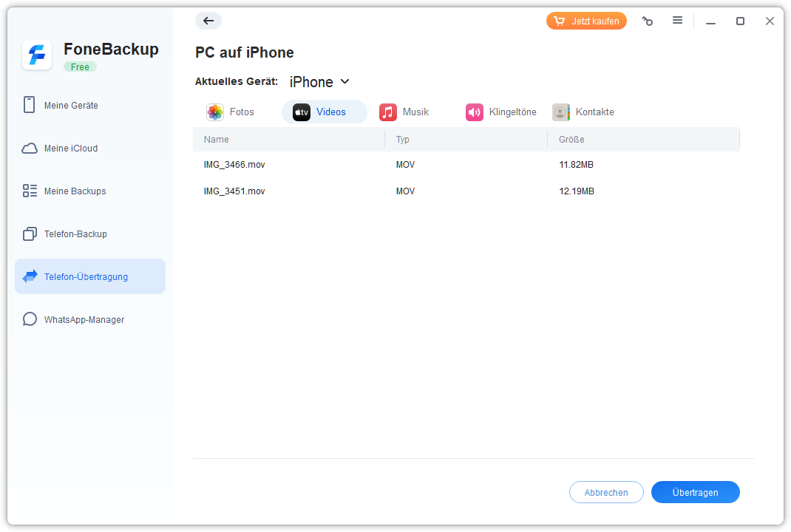Open Telefon-Backup section
The width and height of the screenshot is (791, 532).
tap(75, 234)
